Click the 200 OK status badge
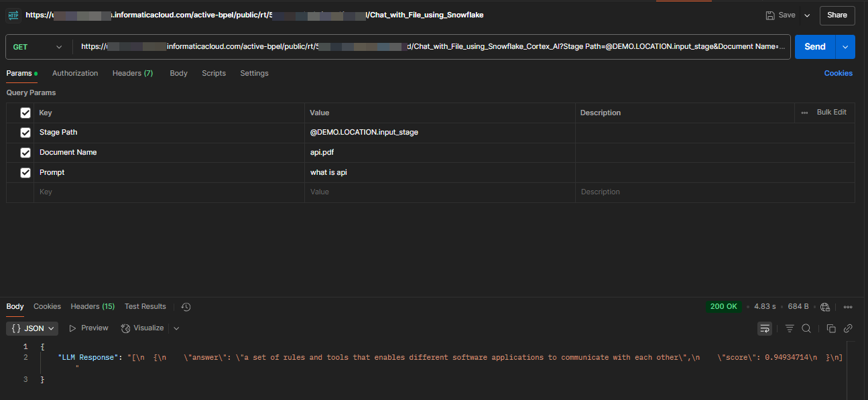The height and width of the screenshot is (400, 868). point(724,307)
